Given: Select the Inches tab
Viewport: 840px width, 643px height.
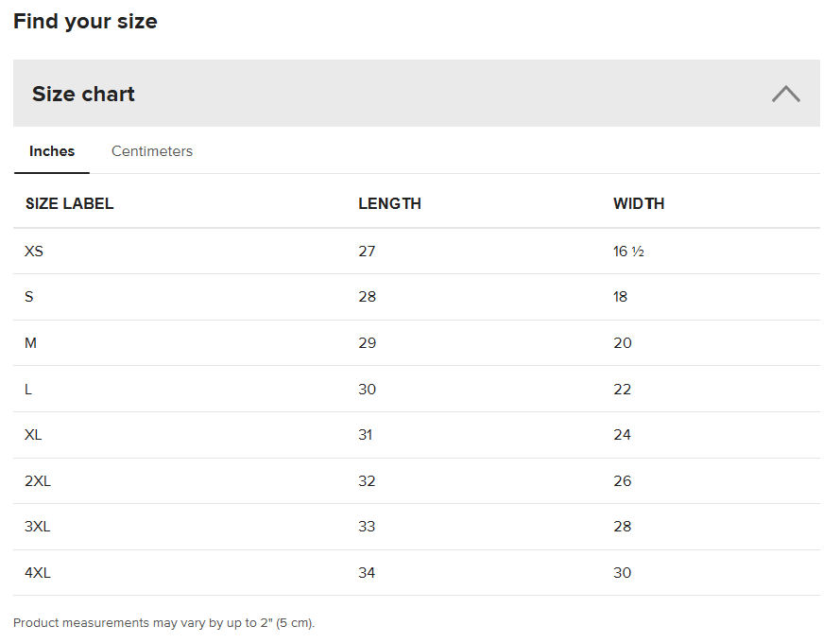Looking at the screenshot, I should (x=52, y=151).
